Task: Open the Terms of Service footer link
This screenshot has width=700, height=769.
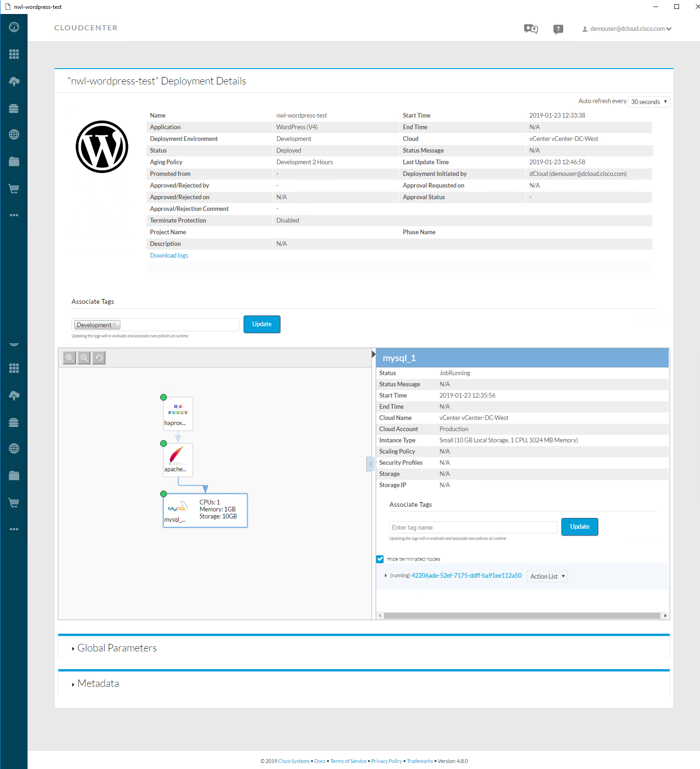Action: point(349,761)
